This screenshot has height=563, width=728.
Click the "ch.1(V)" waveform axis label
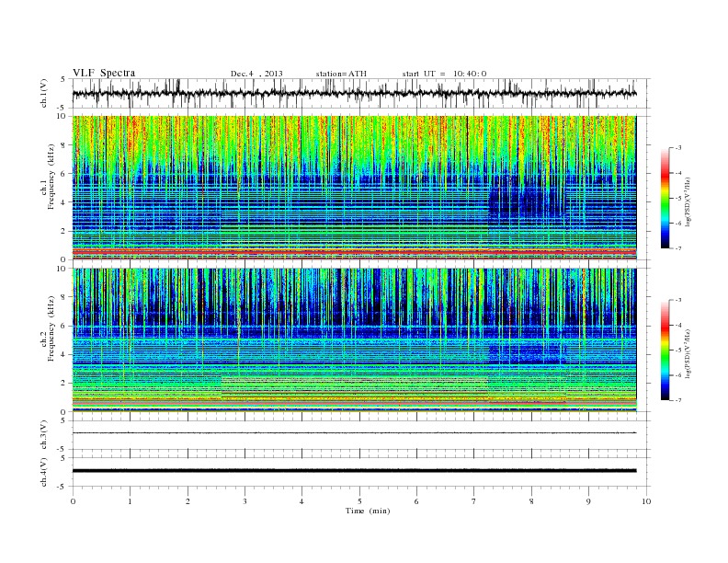tap(44, 93)
